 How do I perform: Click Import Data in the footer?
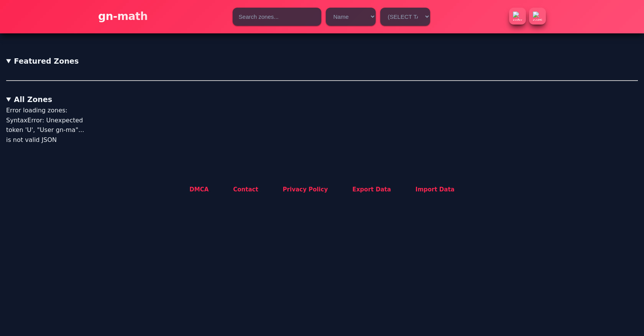point(435,189)
